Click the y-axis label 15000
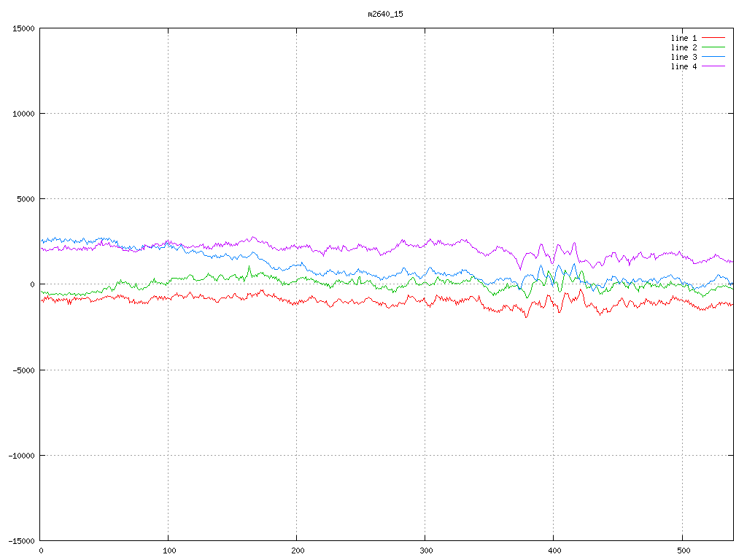 23,28
